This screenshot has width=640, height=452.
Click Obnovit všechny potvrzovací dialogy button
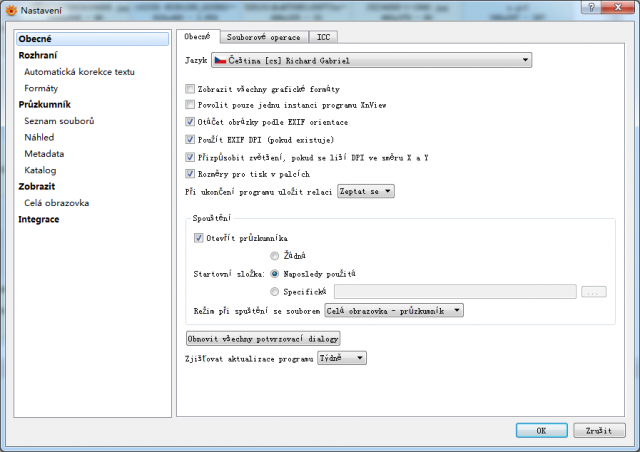[263, 338]
